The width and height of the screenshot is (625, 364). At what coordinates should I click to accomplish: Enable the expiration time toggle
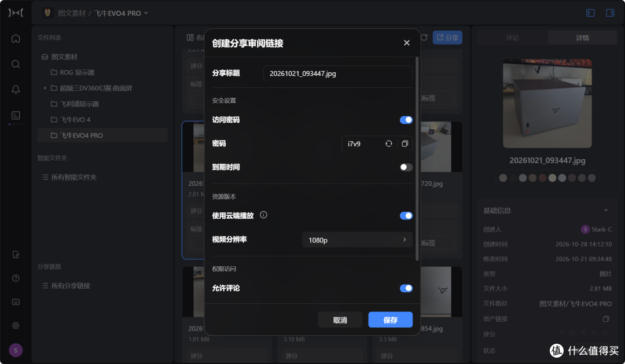(406, 167)
